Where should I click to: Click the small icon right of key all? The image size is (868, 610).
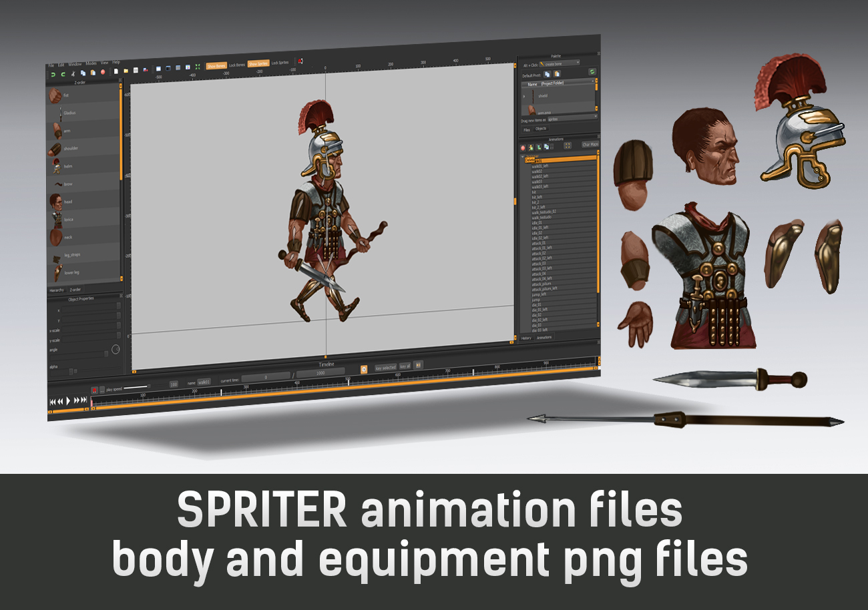pos(418,365)
